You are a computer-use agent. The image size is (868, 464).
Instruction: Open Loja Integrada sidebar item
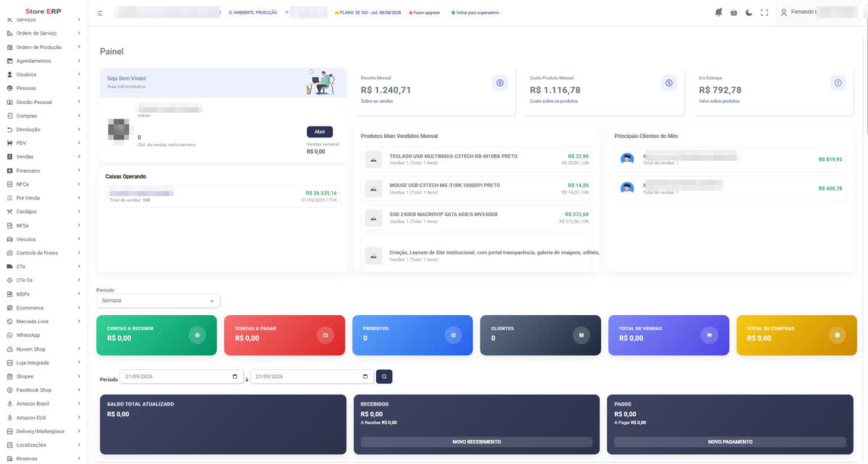[x=43, y=363]
